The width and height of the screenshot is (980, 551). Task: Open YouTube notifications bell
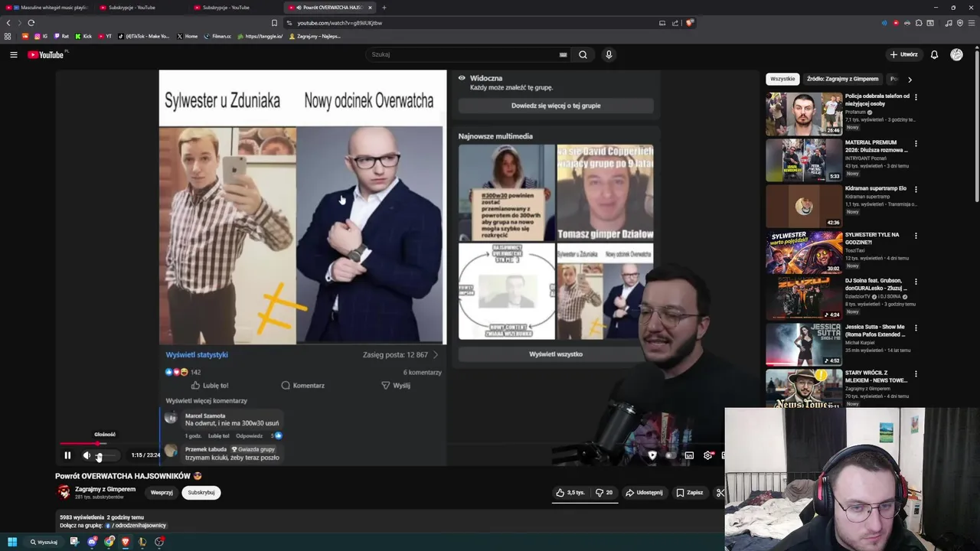[x=934, y=54]
